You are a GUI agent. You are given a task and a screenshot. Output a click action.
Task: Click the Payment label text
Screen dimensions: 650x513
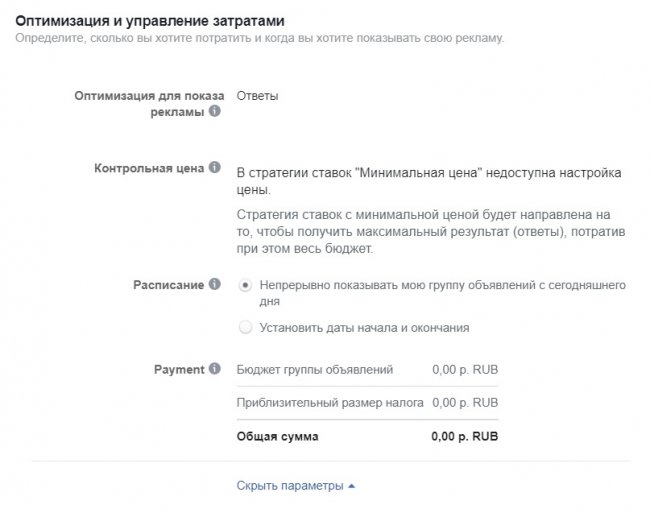point(178,369)
